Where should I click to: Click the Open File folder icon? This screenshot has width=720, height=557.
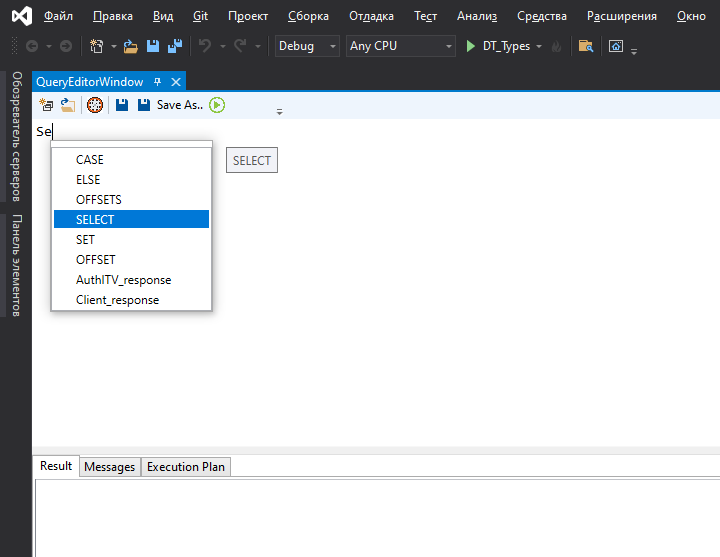click(x=130, y=46)
